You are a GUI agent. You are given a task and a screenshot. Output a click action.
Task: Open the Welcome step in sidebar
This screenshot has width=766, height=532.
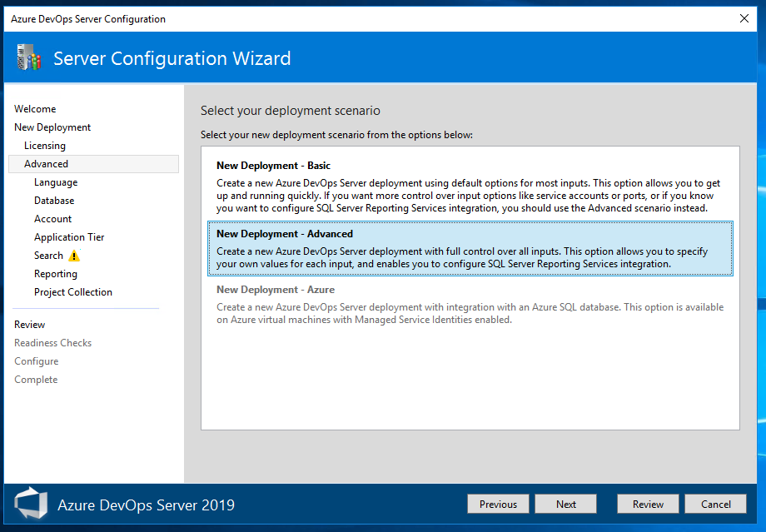coord(35,109)
